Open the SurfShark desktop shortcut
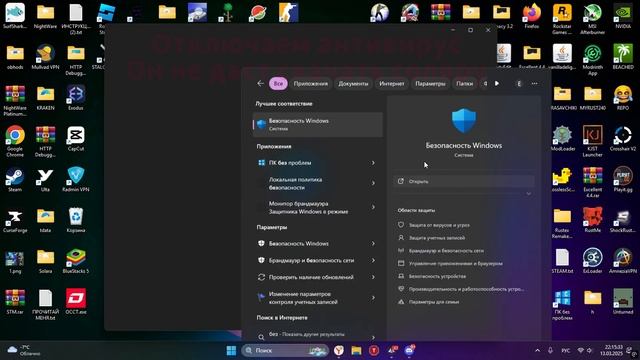 (x=15, y=16)
